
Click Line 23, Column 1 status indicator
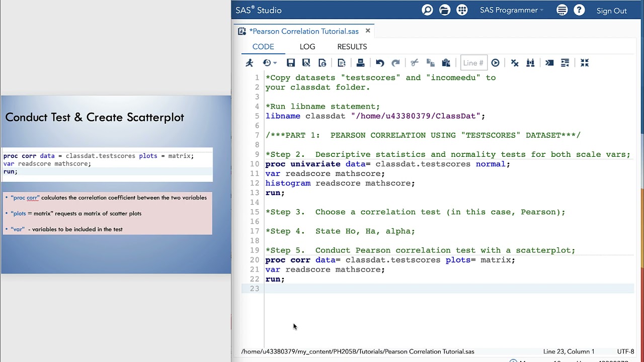tap(569, 351)
